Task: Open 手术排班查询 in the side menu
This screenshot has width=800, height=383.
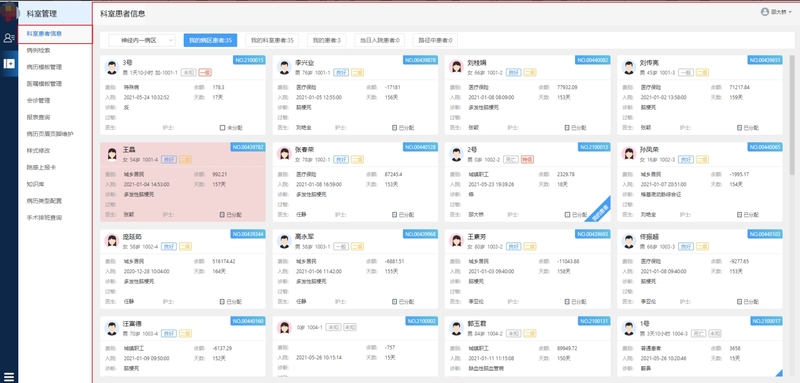Action: (x=44, y=218)
